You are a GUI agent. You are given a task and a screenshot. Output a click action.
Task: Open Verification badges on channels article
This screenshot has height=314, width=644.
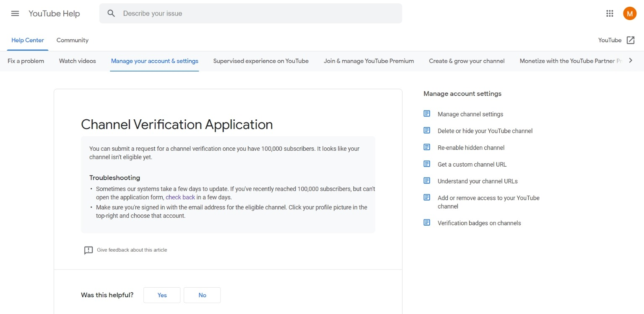479,223
